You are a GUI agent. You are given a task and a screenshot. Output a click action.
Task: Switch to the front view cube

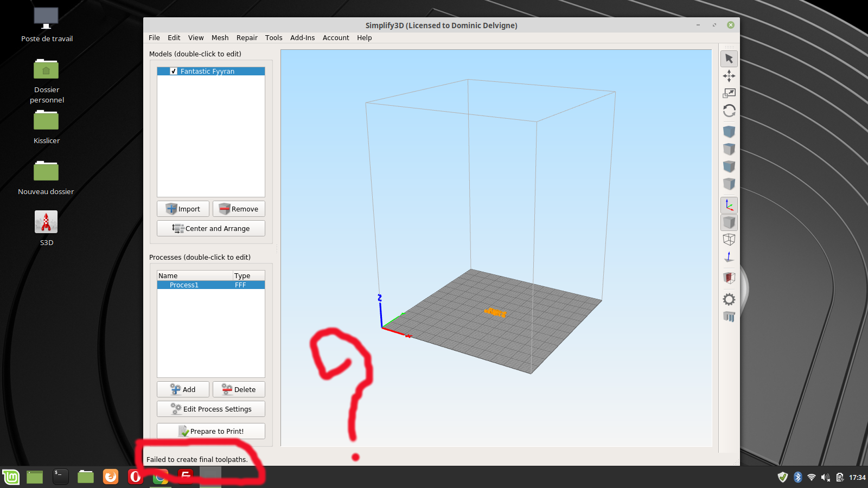click(729, 166)
